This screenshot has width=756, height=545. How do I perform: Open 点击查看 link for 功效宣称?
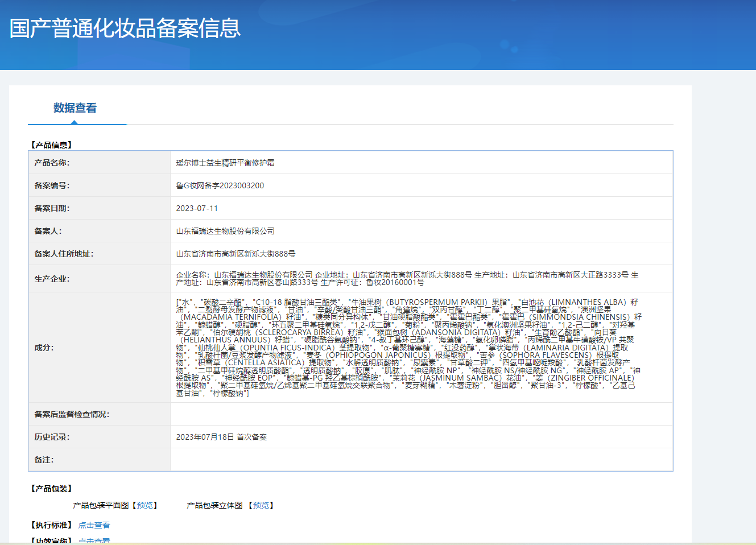click(94, 540)
